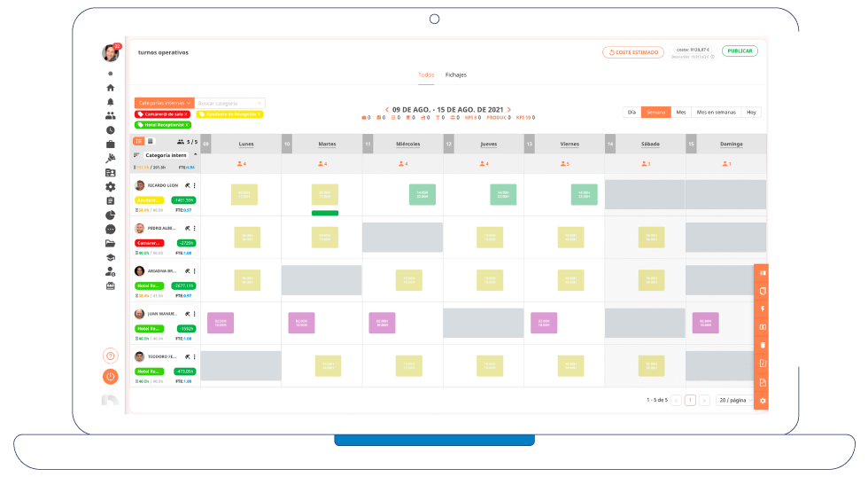Switch to the Fichajes tab
The image size is (868, 477).
(456, 74)
